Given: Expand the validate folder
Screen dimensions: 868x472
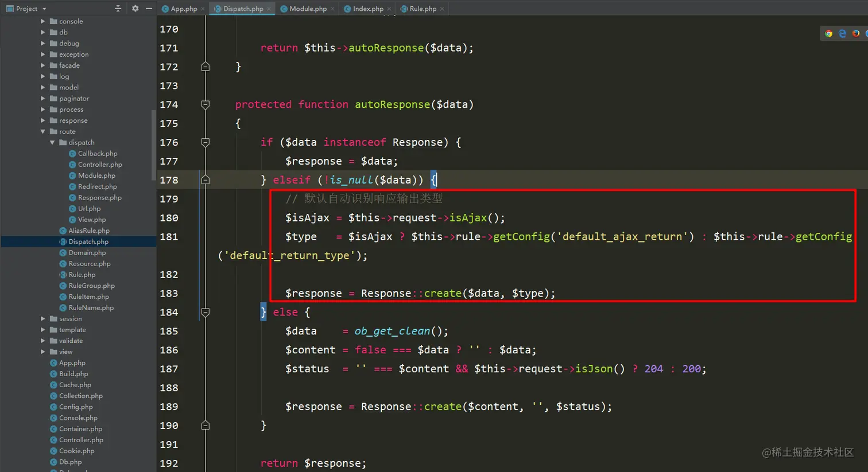Looking at the screenshot, I should coord(42,341).
